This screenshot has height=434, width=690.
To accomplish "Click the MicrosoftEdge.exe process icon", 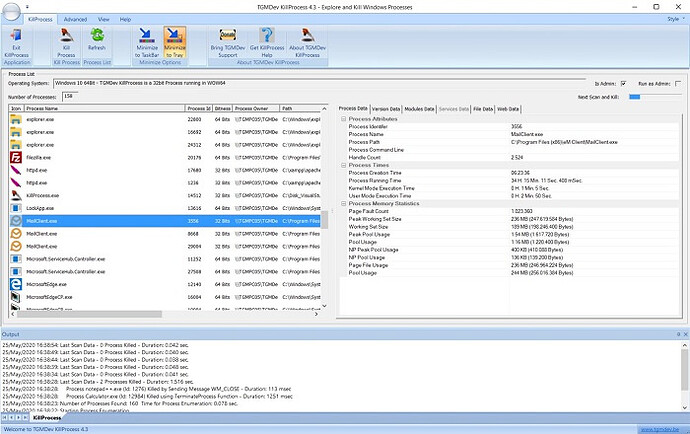I will tap(16, 284).
